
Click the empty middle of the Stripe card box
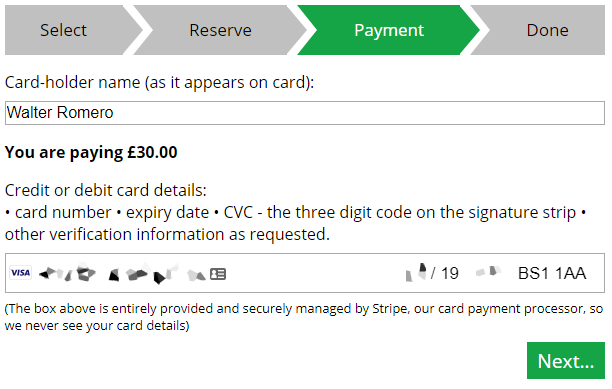[x=312, y=273]
